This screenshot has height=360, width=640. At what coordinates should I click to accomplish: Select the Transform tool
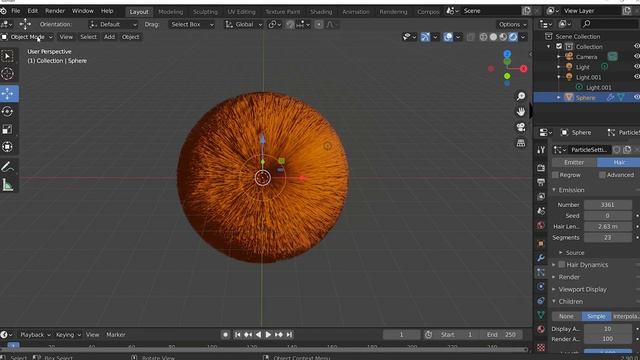[x=7, y=147]
